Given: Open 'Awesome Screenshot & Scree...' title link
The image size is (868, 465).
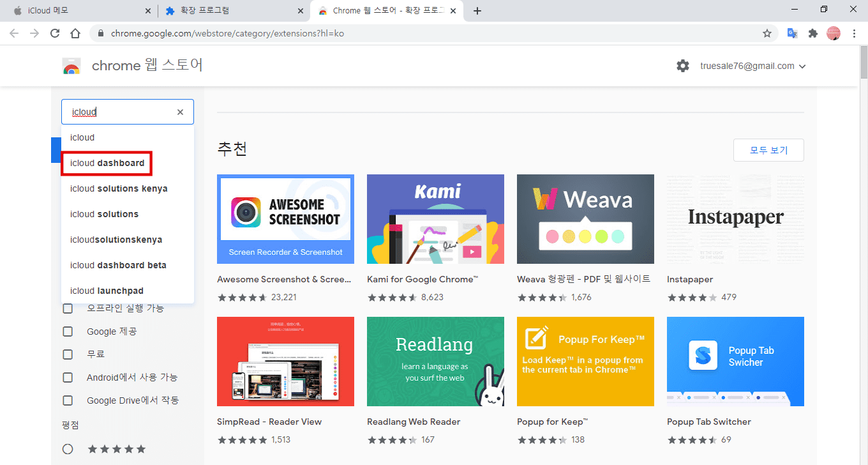Looking at the screenshot, I should point(284,279).
